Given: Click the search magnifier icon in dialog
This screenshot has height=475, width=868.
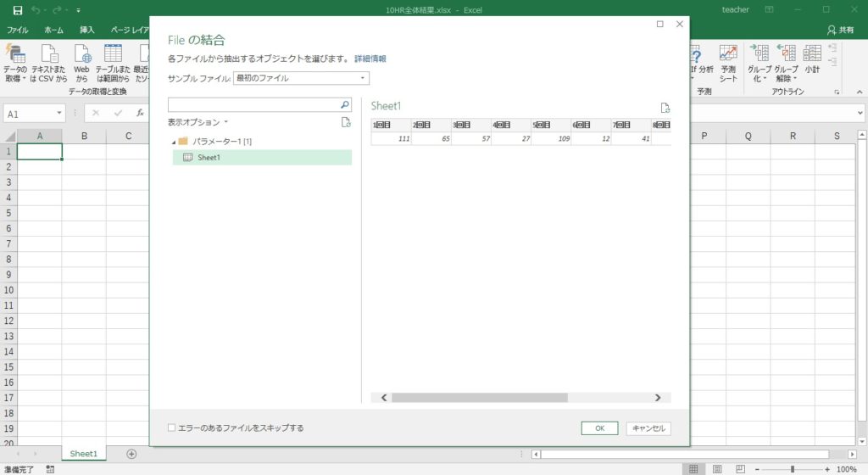Looking at the screenshot, I should click(x=344, y=104).
